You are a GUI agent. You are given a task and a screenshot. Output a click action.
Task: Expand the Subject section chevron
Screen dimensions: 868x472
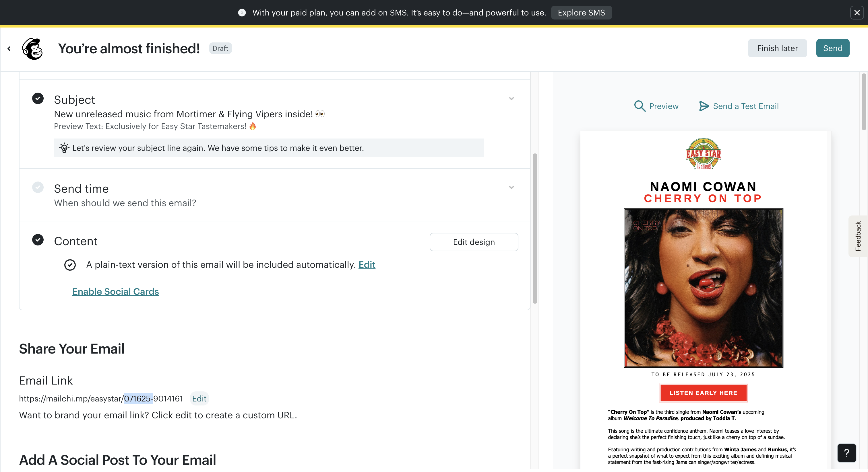511,99
